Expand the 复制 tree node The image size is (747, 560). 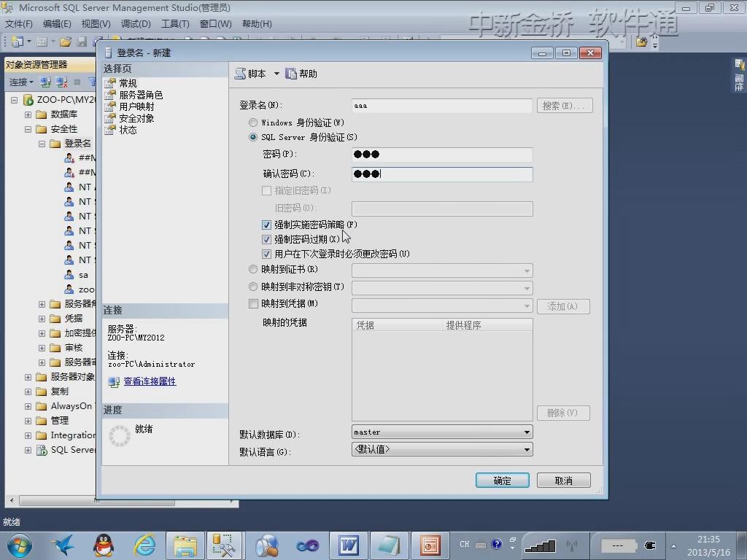coord(28,392)
